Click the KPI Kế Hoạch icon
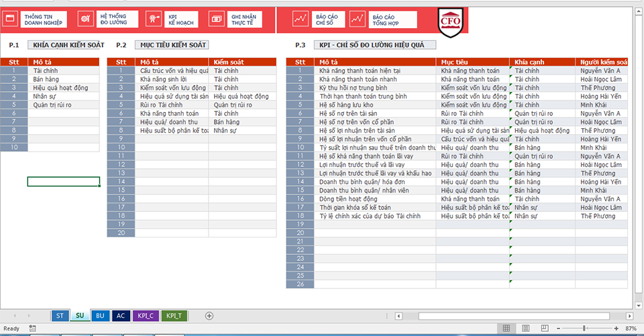 pos(153,19)
